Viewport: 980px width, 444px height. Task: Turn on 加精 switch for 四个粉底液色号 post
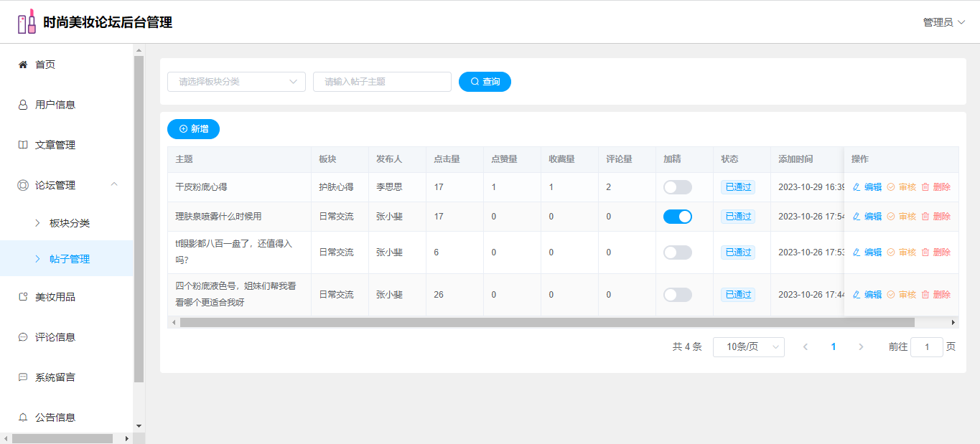click(677, 295)
